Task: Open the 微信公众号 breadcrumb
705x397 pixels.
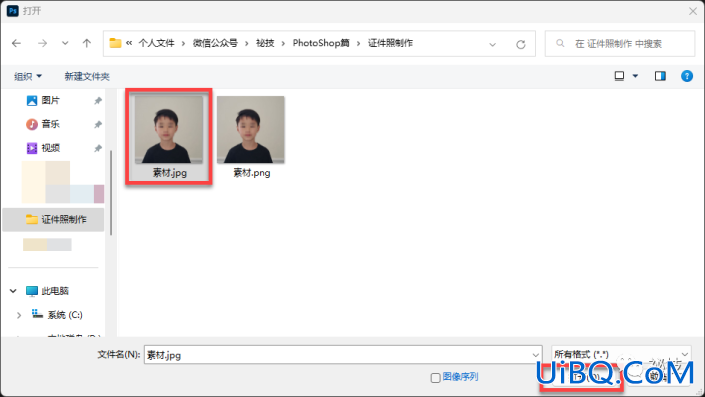Action: 215,43
